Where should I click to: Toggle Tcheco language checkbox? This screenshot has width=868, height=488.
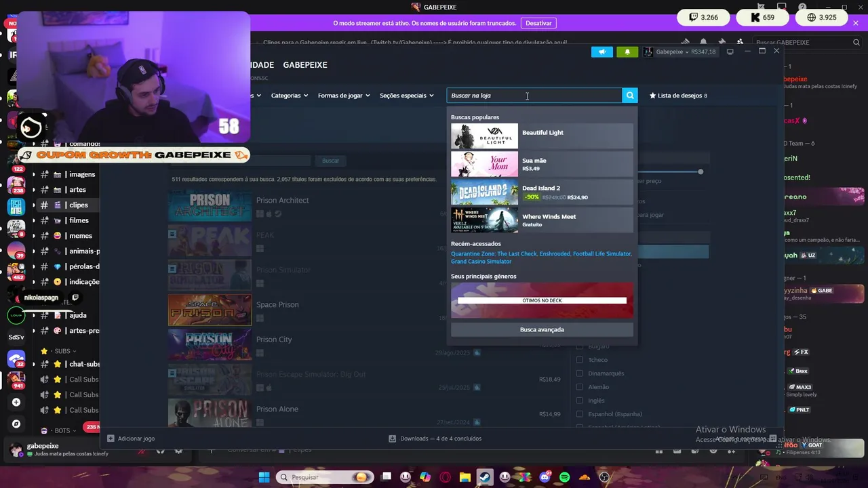(x=579, y=360)
